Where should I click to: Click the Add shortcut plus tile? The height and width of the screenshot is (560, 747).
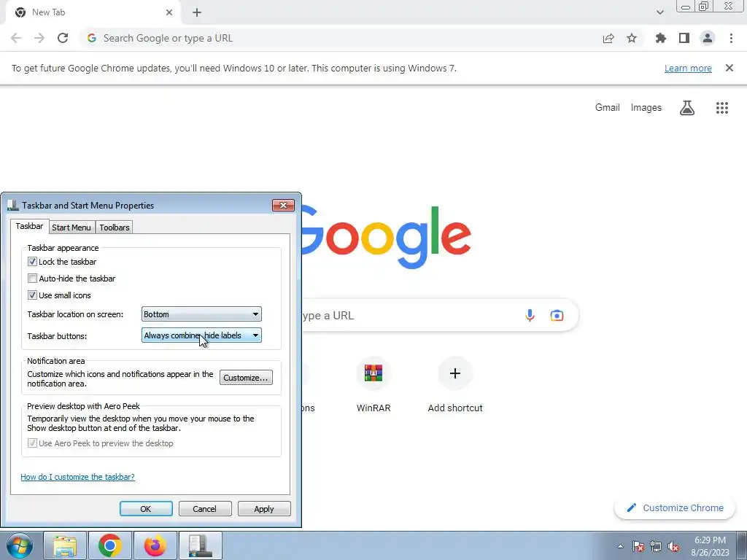455,384
